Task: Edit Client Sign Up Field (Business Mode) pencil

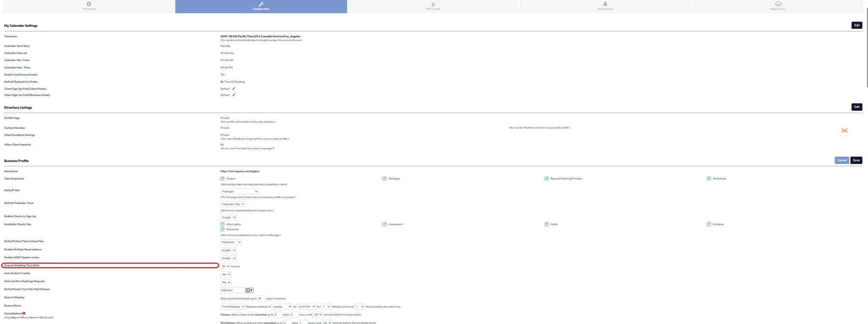Action: click(234, 95)
